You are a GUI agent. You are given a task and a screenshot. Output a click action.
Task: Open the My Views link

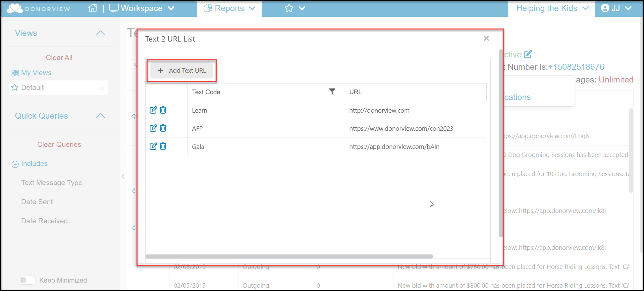[36, 73]
